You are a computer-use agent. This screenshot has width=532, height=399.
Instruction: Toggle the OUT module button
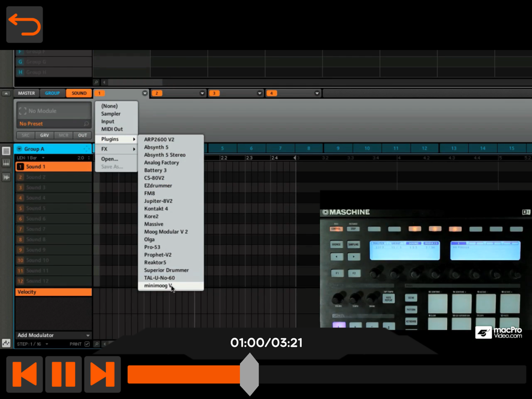[x=82, y=135]
